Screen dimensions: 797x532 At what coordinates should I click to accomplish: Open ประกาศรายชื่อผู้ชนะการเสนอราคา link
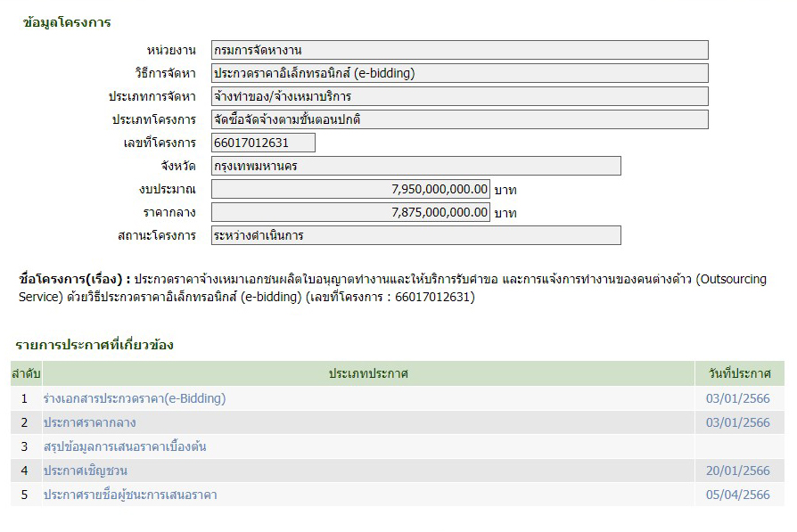130,495
